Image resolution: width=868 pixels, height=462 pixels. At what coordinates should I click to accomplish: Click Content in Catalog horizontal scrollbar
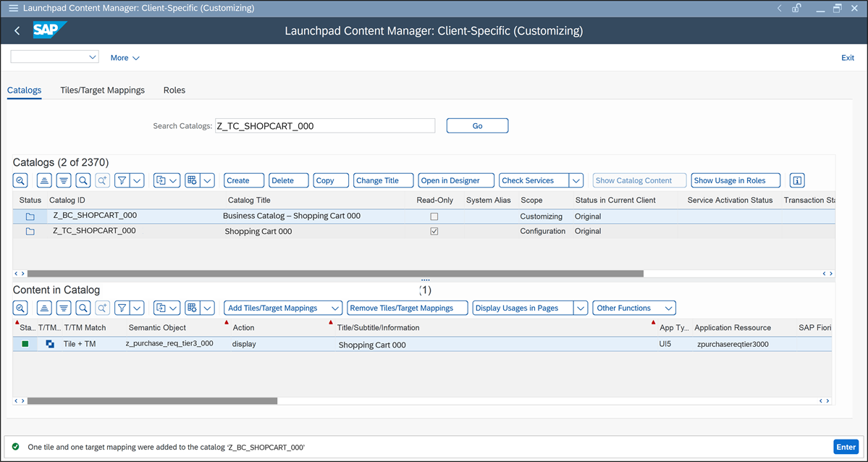point(152,400)
